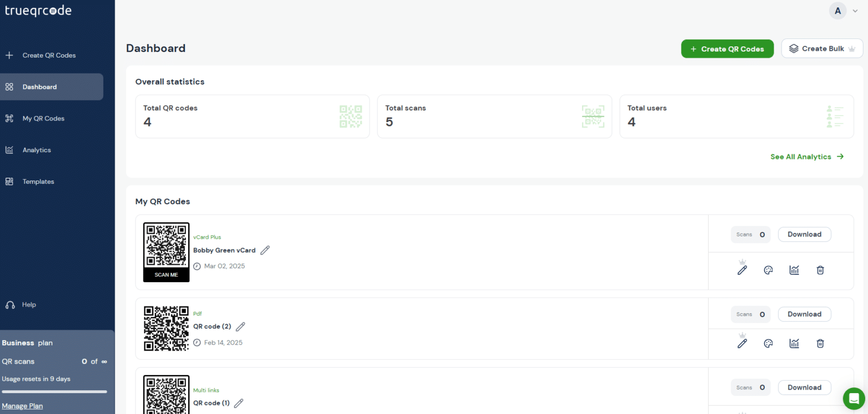Open My QR Codes in sidebar

44,119
